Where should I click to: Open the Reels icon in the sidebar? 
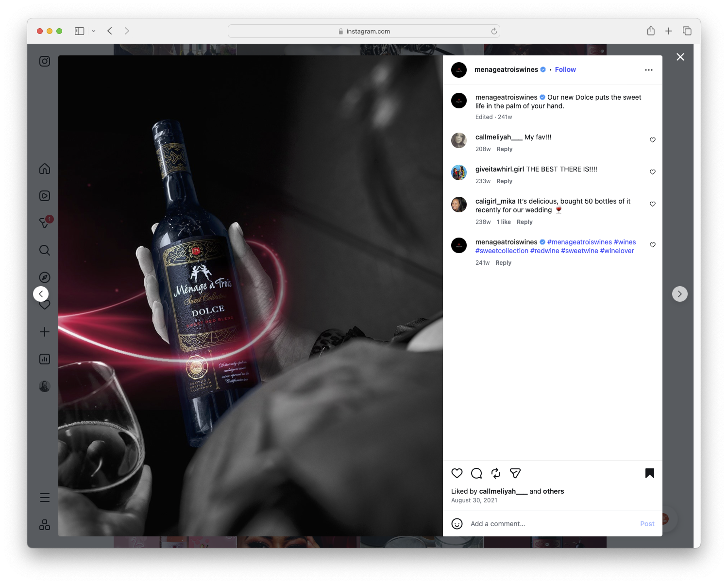44,196
